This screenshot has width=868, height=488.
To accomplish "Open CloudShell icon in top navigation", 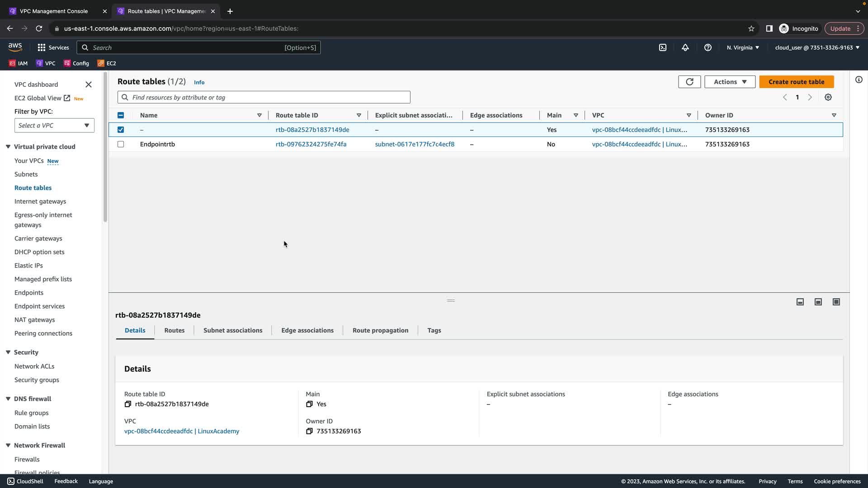I will point(662,47).
